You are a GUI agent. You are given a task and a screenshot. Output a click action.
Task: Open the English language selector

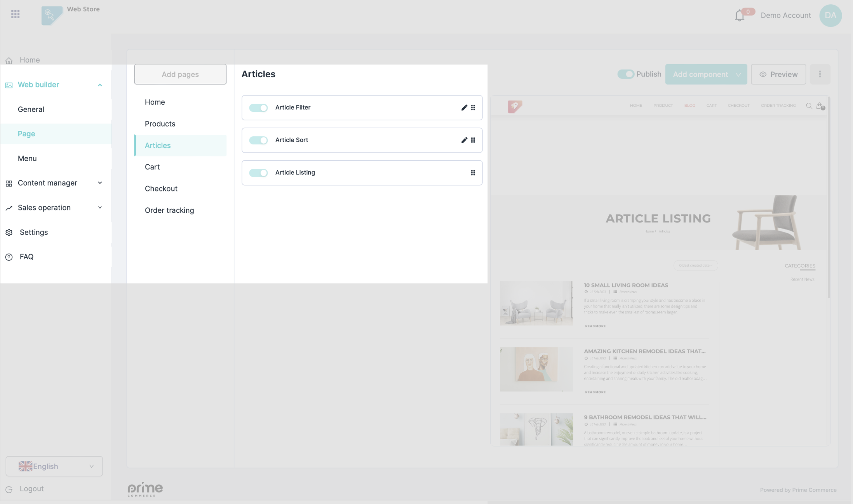[54, 466]
